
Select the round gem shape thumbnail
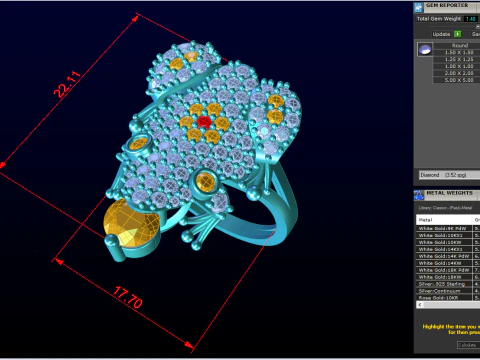click(x=425, y=50)
